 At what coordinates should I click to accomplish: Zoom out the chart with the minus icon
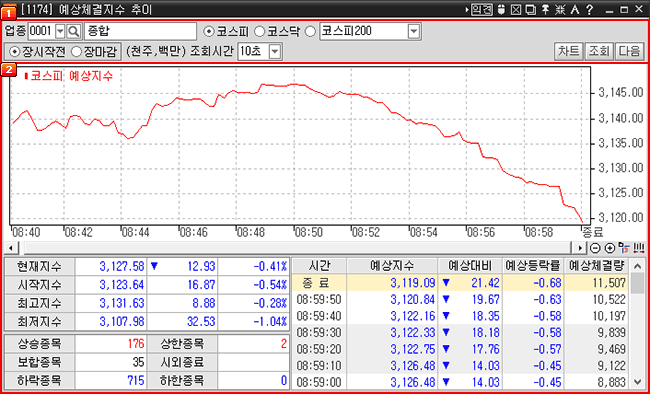click(x=595, y=248)
